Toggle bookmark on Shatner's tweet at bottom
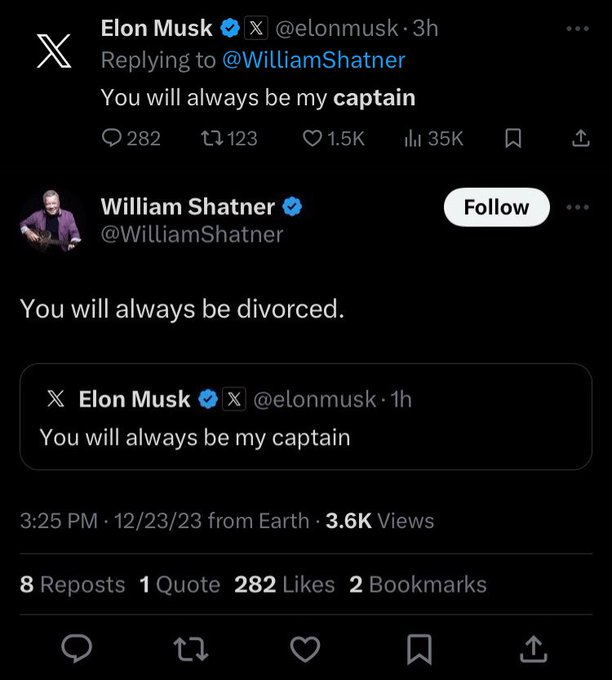The height and width of the screenshot is (680, 612). [419, 649]
